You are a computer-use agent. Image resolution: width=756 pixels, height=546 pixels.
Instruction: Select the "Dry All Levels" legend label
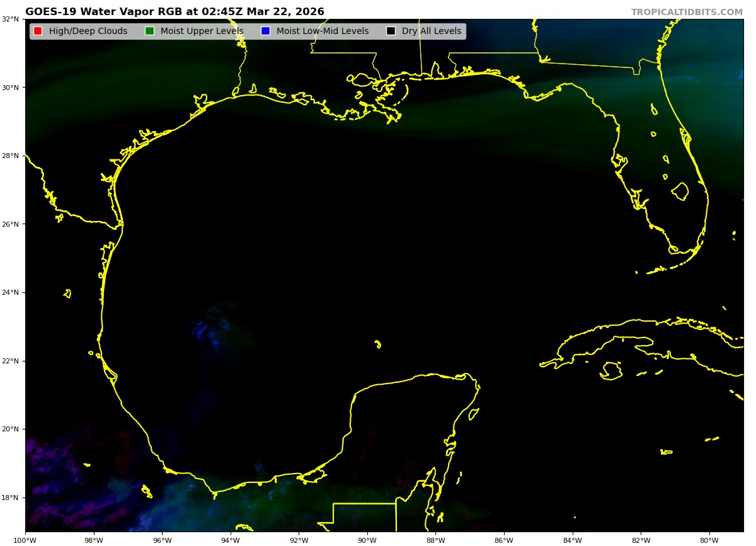pyautogui.click(x=431, y=31)
